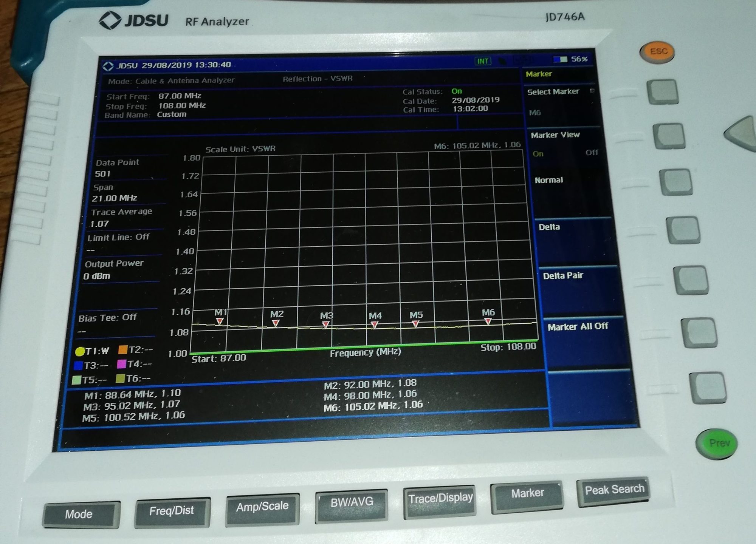
Task: Click the Band Name Custom value
Action: [172, 114]
